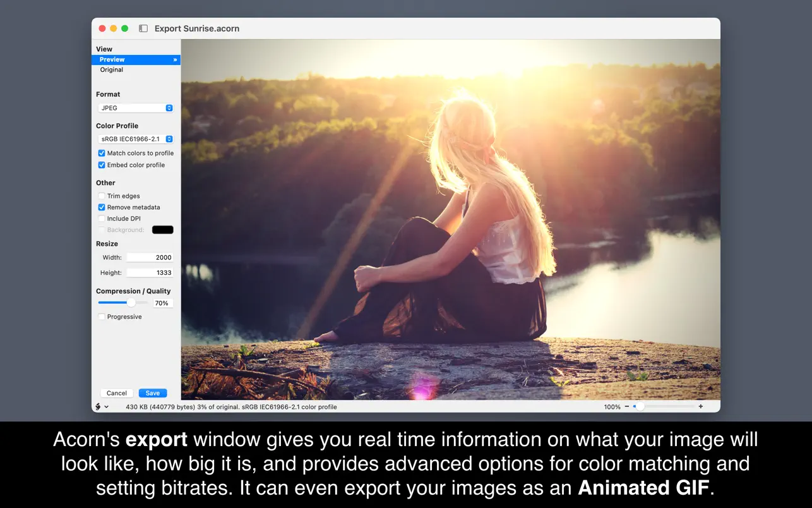Expand the chevron beside lightning bolt

106,407
